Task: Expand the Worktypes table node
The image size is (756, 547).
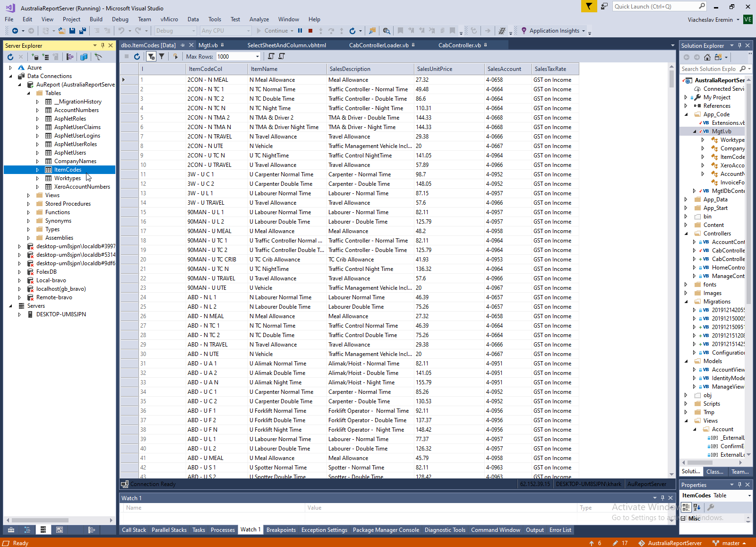Action: 37,178
